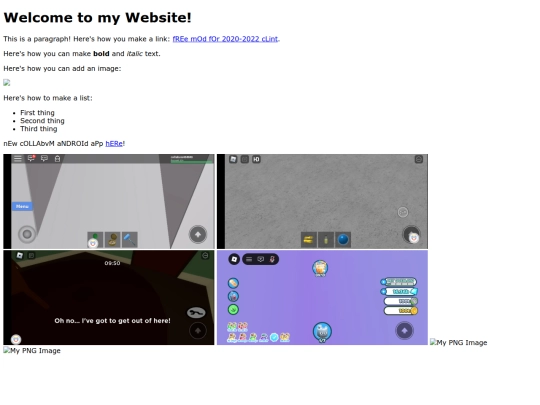
Task: Select the yellow bottle hotbar item
Action: (326, 240)
